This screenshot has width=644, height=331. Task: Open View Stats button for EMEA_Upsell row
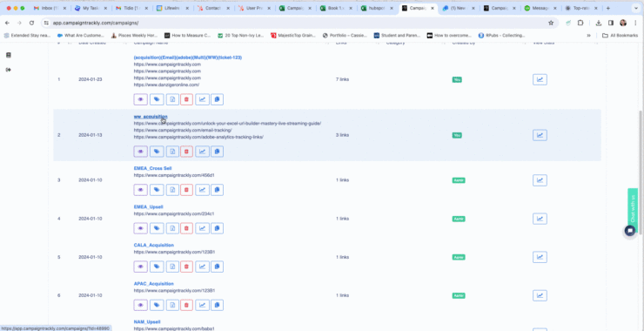540,219
